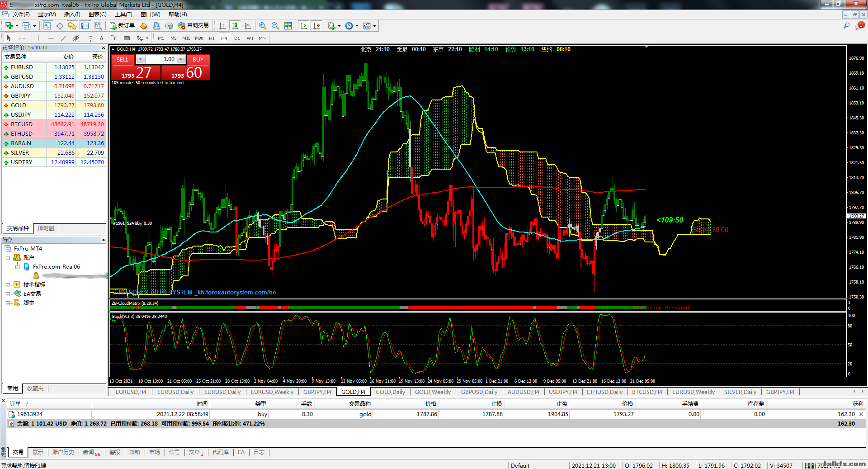
Task: Select the text label T tool
Action: (114, 38)
